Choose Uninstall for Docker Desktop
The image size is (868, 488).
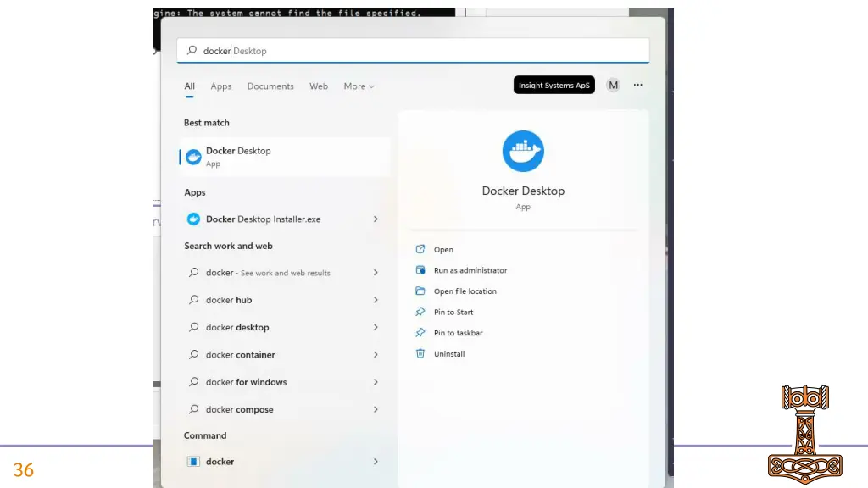tap(449, 353)
